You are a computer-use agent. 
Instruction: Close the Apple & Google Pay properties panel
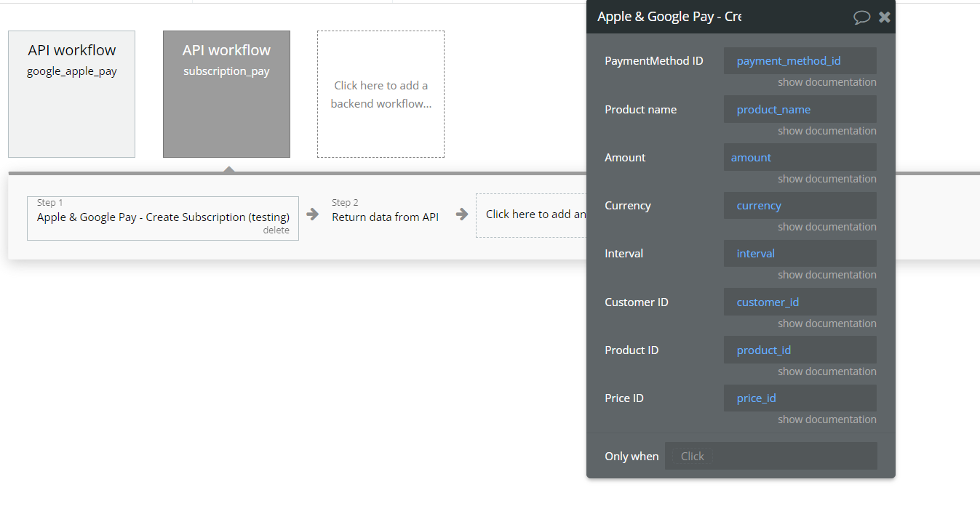tap(885, 17)
